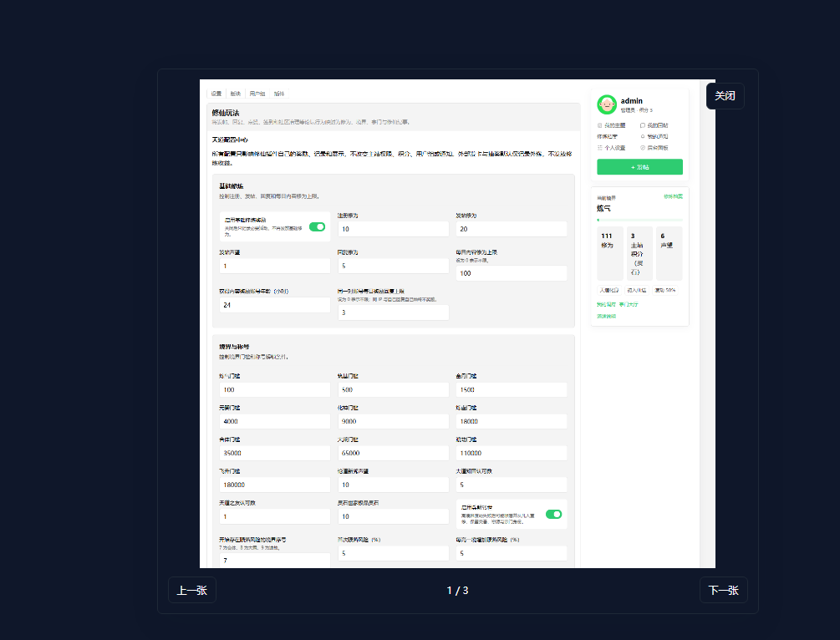Viewport: 840px width, 640px height.
Task: Advance to next image via 下一张
Action: pos(723,590)
